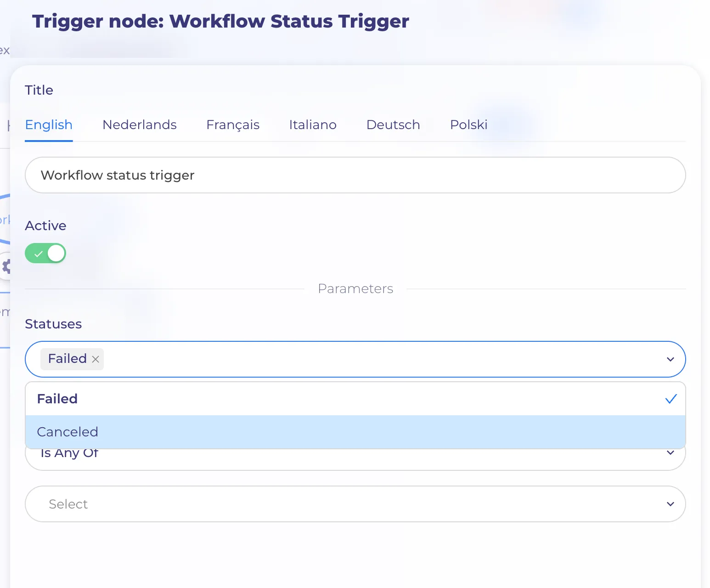Image resolution: width=710 pixels, height=588 pixels.
Task: Switch to the Polski title tab
Action: coord(468,125)
